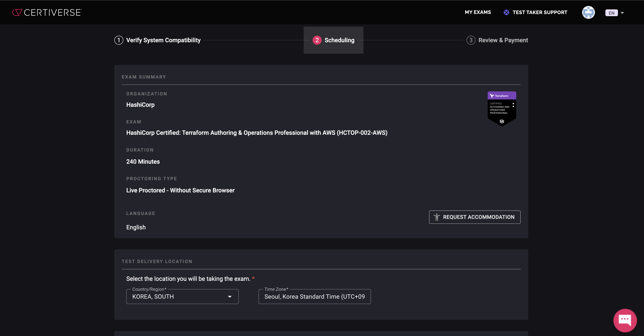Screen dimensions: 644x336
Task: Click the Certiverse logo
Action: coord(47,13)
